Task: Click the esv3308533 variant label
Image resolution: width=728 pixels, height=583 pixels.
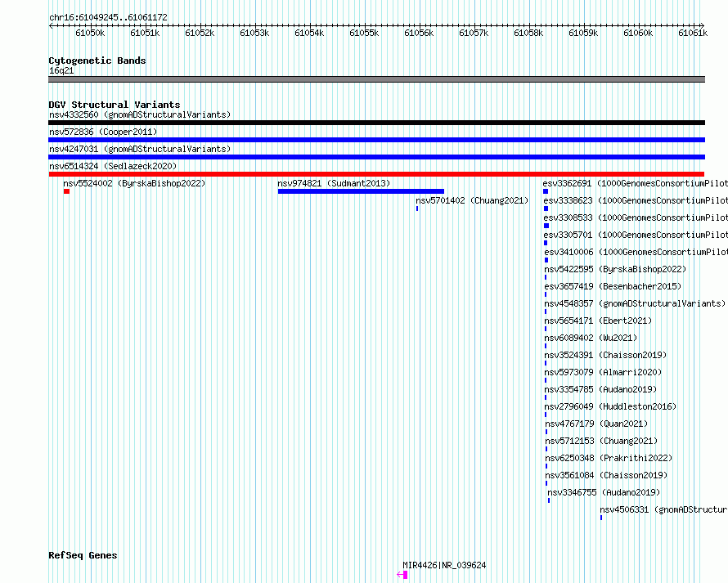Action: click(636, 218)
